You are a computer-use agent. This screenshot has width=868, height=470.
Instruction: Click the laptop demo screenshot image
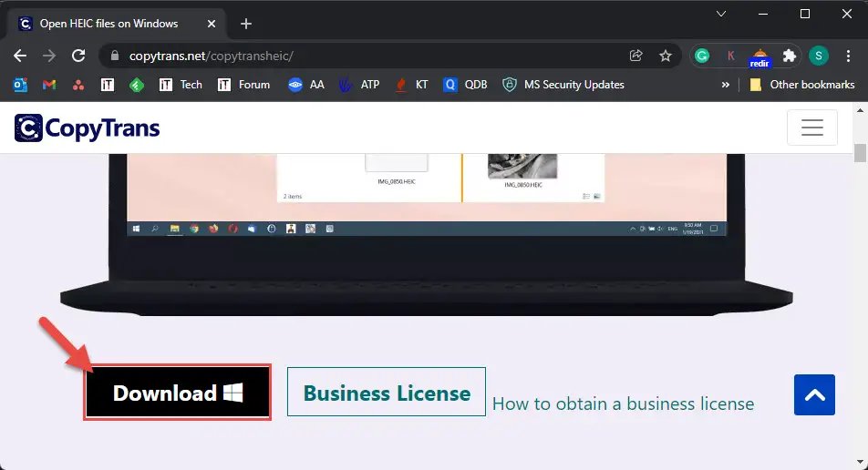[427, 235]
